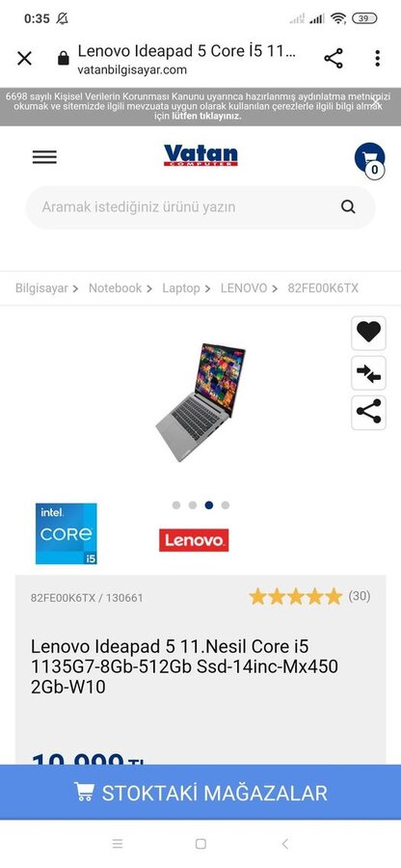Open the hamburger navigation menu

(x=44, y=157)
